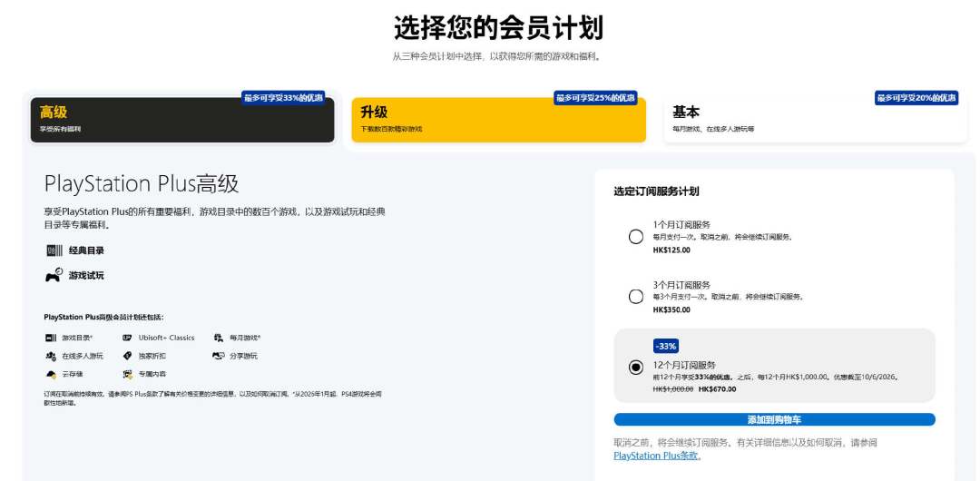Click the PlayStation Plus高级 heading

coord(142,184)
